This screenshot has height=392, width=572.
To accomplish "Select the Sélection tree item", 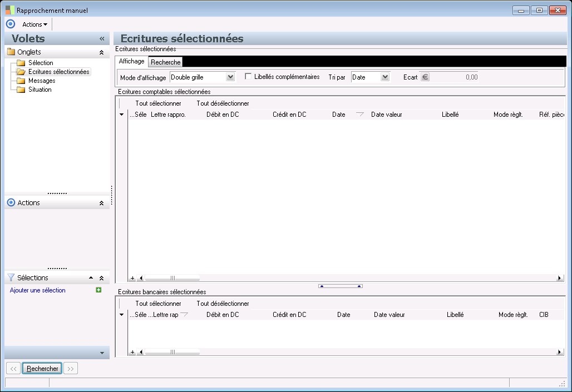I will (x=41, y=63).
